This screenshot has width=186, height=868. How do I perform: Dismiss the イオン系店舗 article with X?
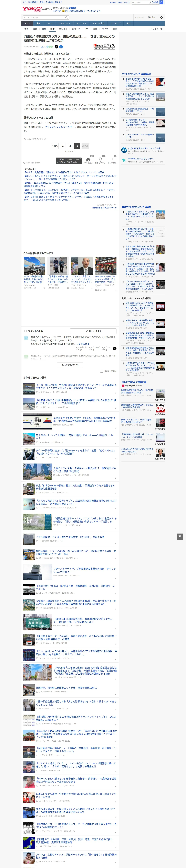(116, 544)
